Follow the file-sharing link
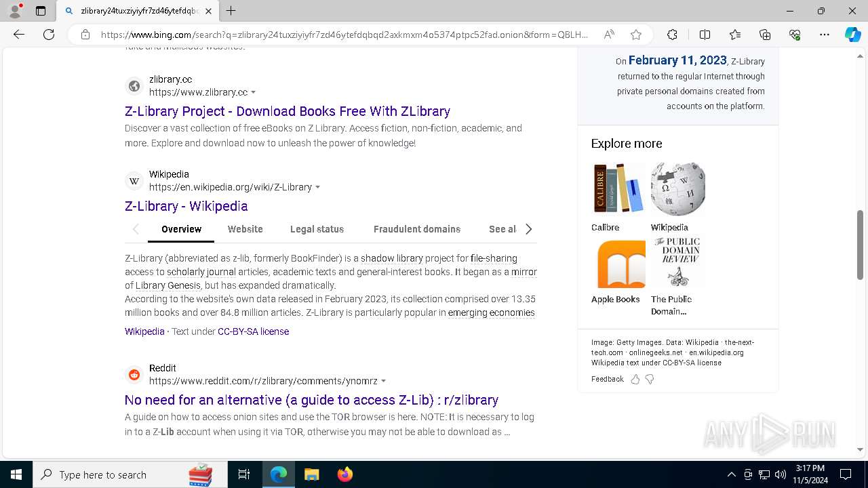Viewport: 868px width, 488px height. click(494, 258)
